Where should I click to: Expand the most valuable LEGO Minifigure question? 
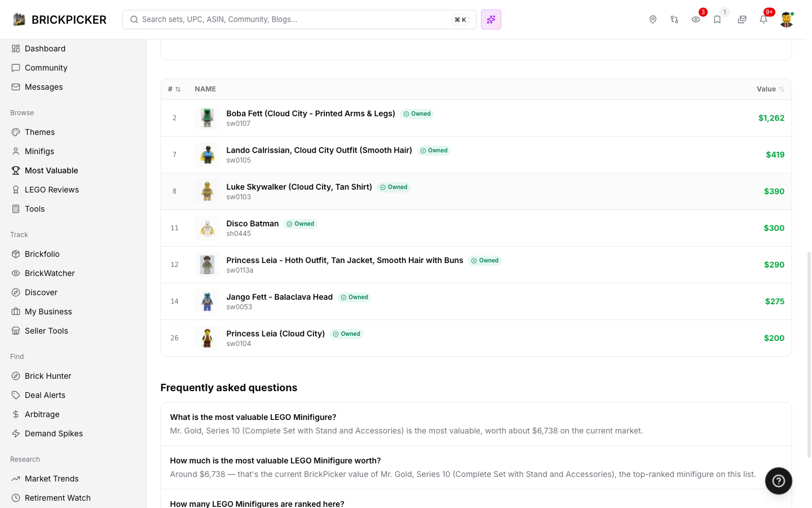253,417
